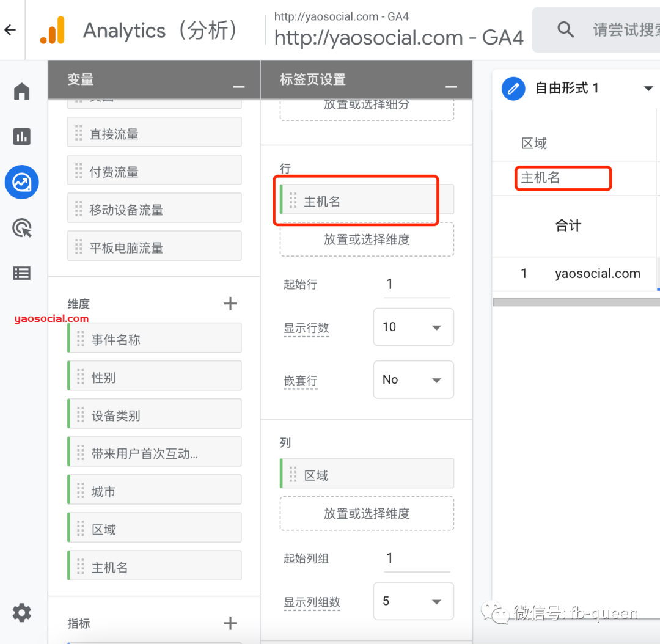Open the 显示列组数 dropdown showing 5

point(414,601)
